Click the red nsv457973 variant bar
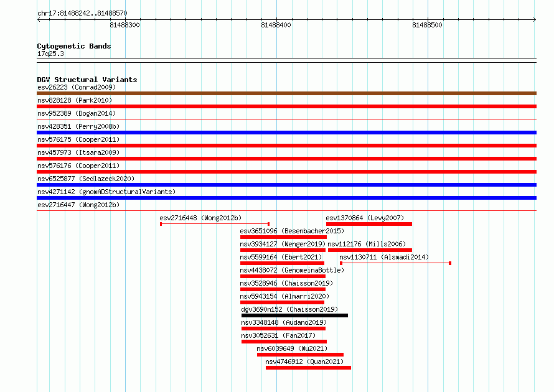The height and width of the screenshot is (392, 554). [x=286, y=159]
